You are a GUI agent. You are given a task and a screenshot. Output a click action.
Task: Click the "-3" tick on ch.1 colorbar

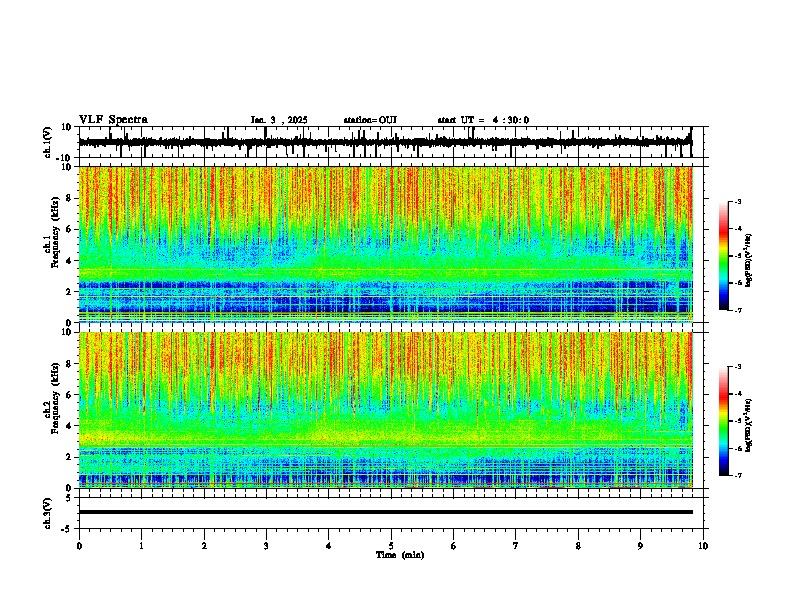[738, 201]
